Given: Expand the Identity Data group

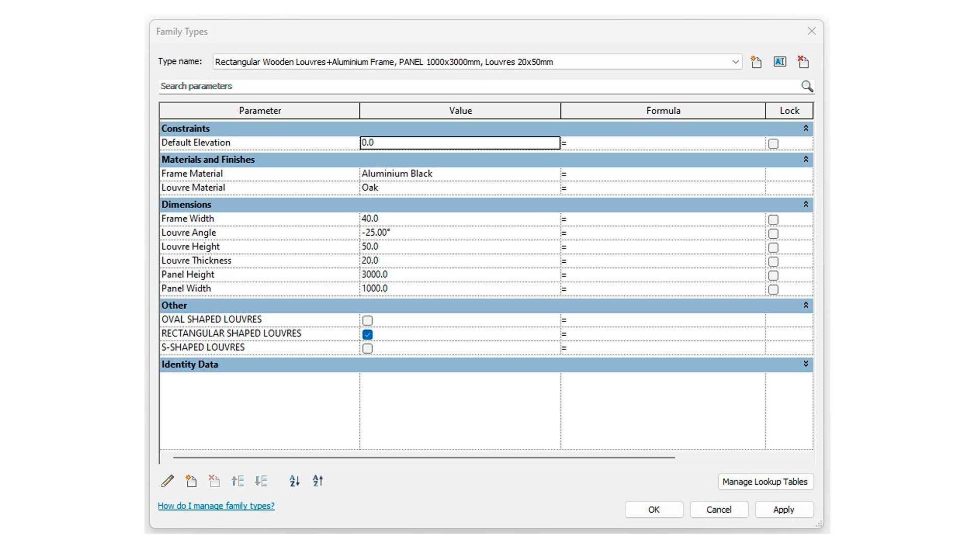Looking at the screenshot, I should [x=805, y=364].
